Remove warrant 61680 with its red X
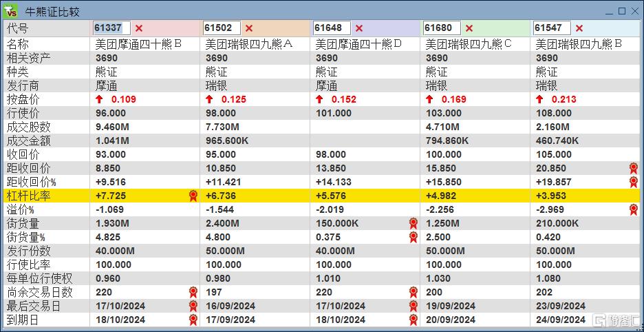 (469, 28)
